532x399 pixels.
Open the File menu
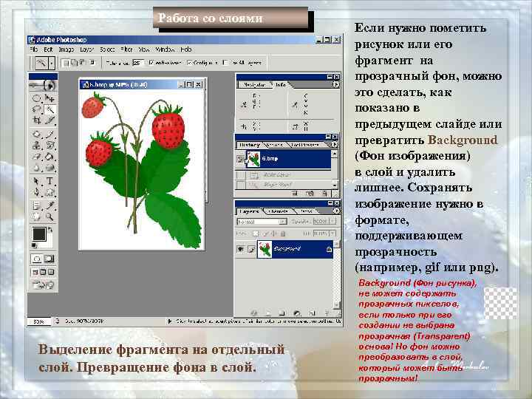(x=33, y=50)
